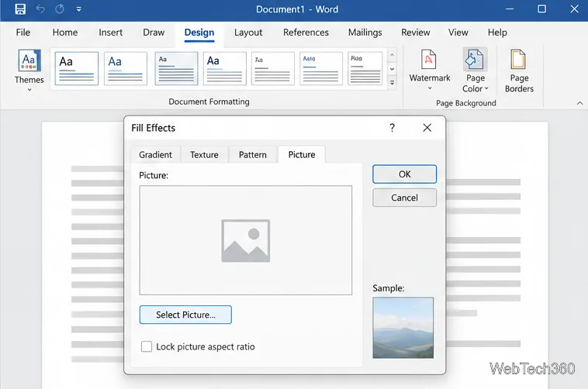Switch to the Insert tab
Image resolution: width=588 pixels, height=389 pixels.
point(111,33)
